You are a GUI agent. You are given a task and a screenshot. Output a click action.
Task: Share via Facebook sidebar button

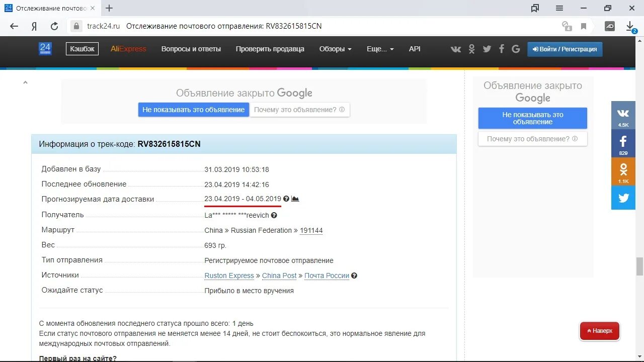(623, 143)
